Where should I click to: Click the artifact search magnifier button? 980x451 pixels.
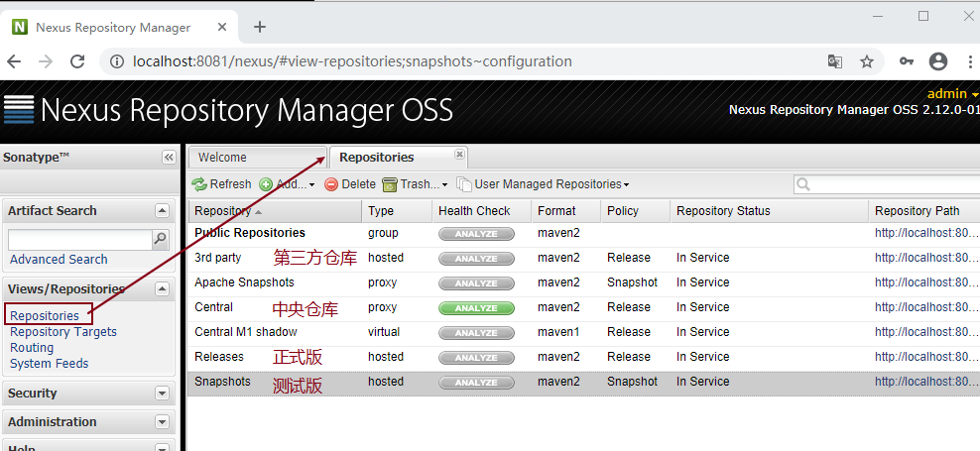(161, 239)
